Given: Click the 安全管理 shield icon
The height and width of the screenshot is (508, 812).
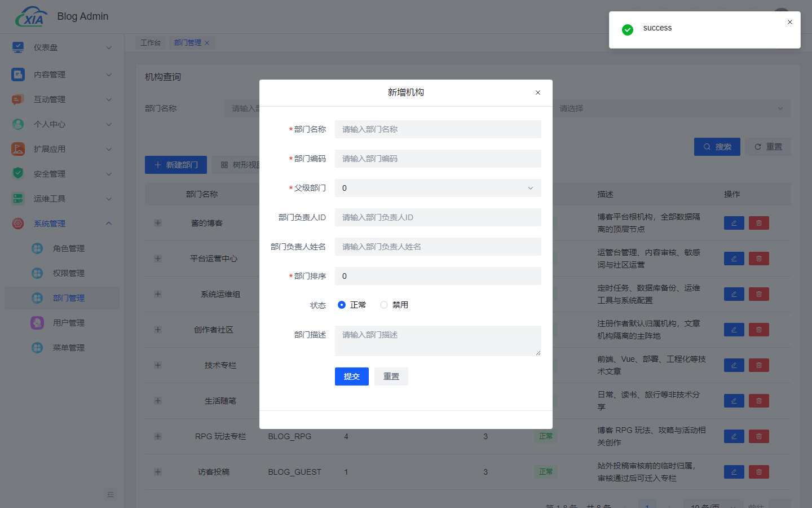Looking at the screenshot, I should pyautogui.click(x=18, y=174).
